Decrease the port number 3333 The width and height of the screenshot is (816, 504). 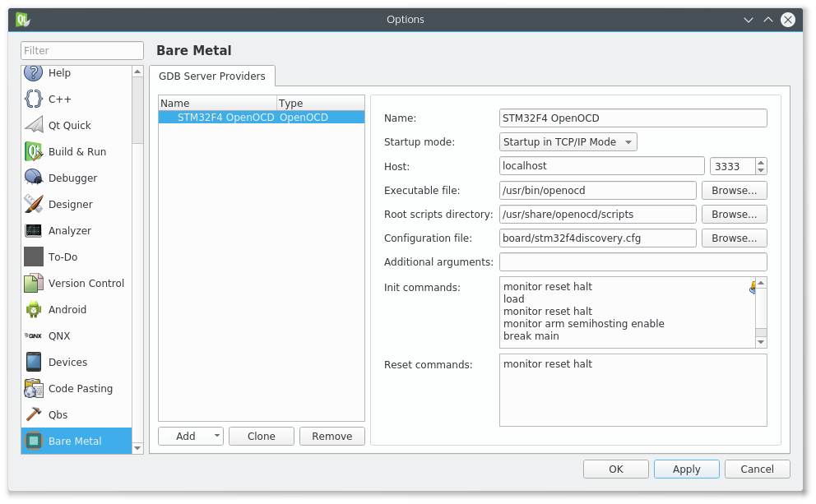(x=761, y=170)
